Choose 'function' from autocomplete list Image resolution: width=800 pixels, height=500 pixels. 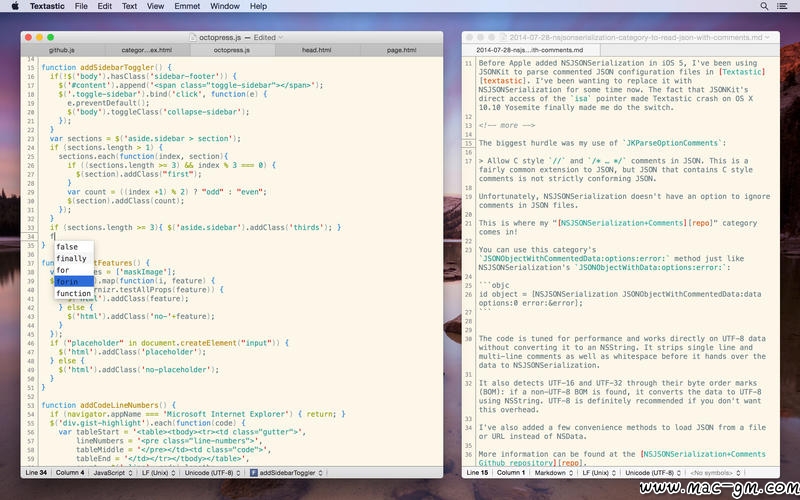coord(74,293)
